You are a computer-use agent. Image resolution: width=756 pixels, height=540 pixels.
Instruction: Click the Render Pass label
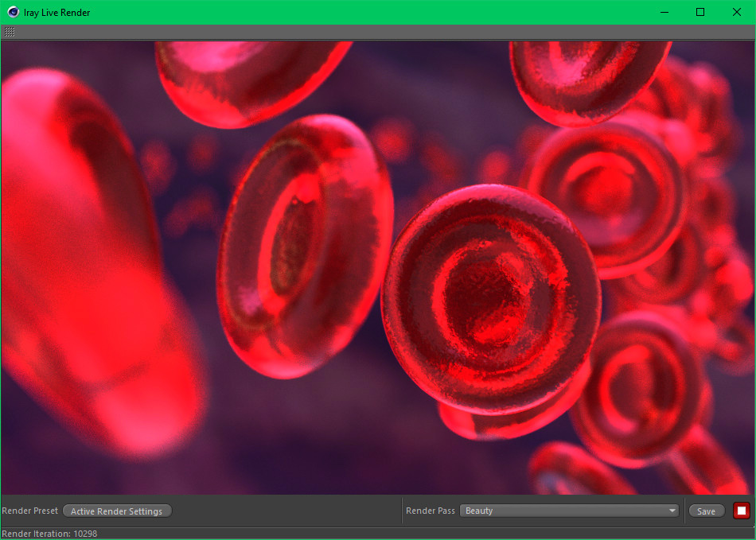tap(430, 511)
